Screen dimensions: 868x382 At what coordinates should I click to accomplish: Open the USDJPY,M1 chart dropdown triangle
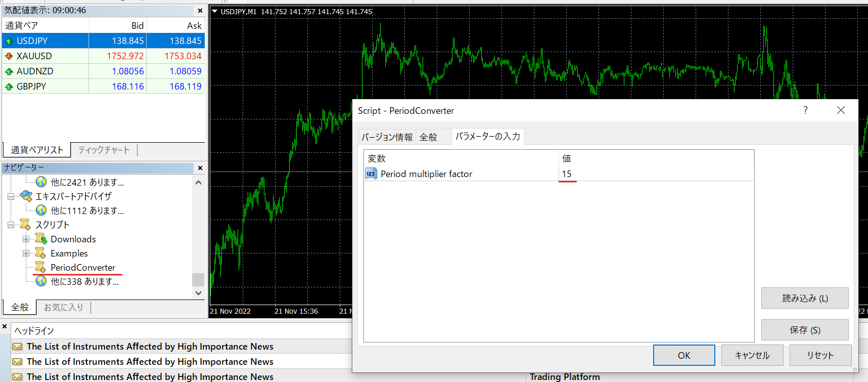click(215, 11)
